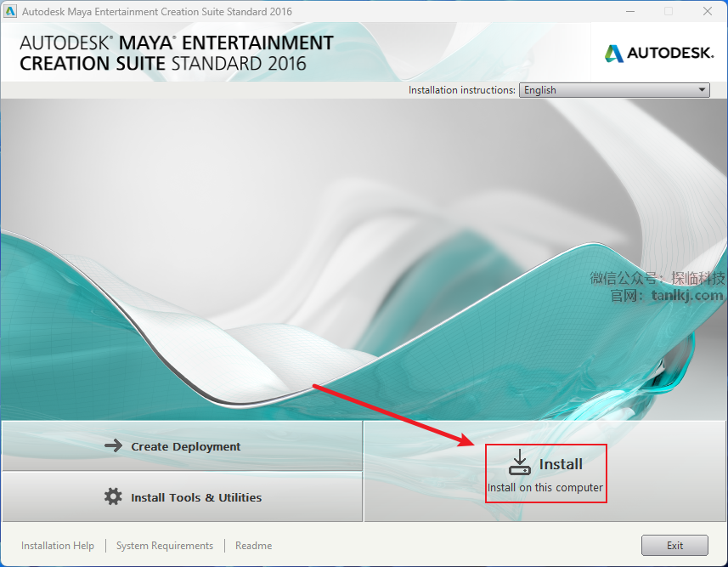Image resolution: width=728 pixels, height=567 pixels.
Task: Open the Installation Help link
Action: (x=58, y=546)
